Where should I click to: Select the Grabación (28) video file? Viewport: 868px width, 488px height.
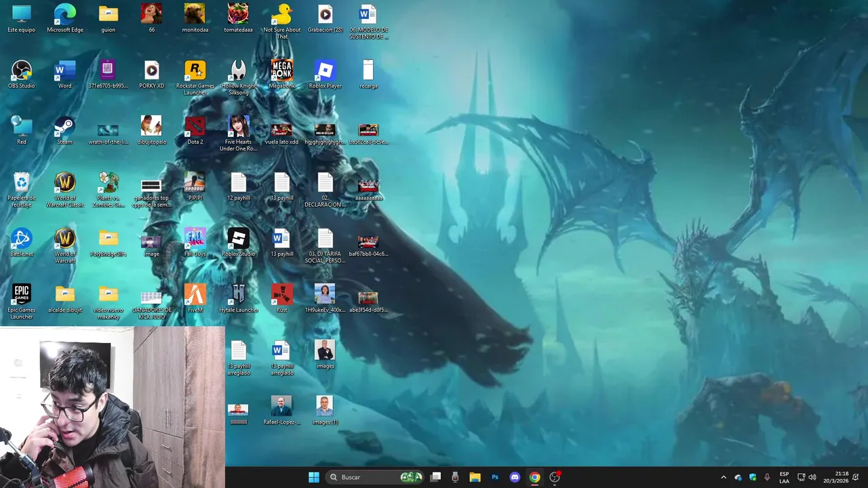tap(325, 18)
